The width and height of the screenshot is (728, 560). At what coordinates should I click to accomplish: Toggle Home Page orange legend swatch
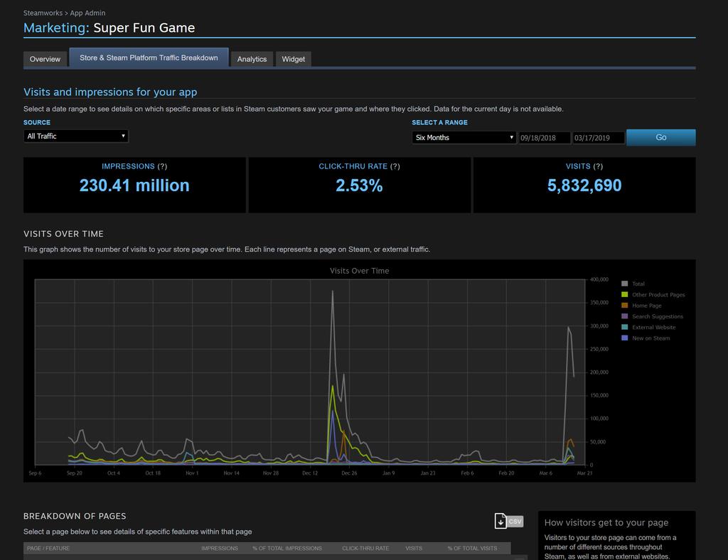point(624,306)
